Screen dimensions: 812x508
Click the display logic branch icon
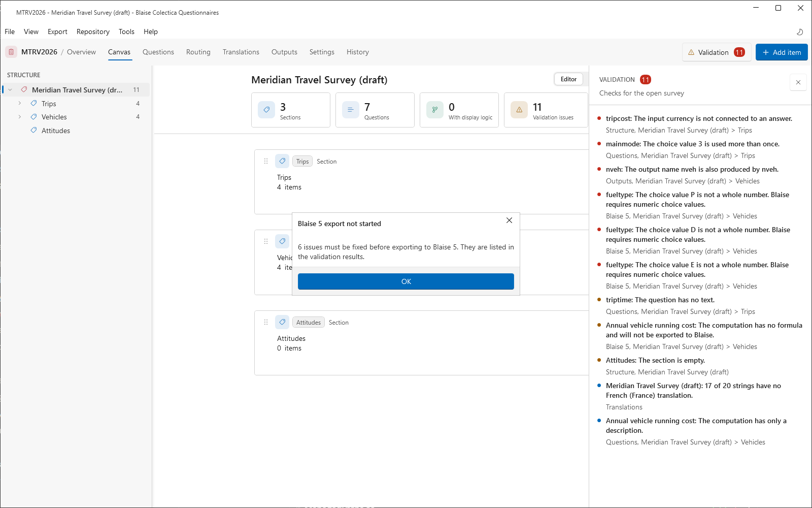pos(435,110)
